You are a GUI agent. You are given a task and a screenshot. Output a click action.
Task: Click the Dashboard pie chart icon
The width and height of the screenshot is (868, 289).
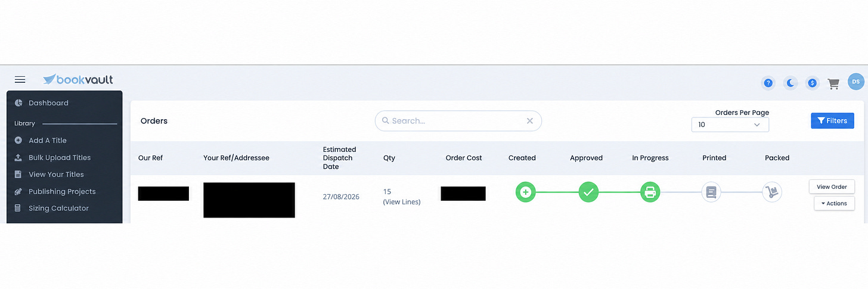pos(18,103)
